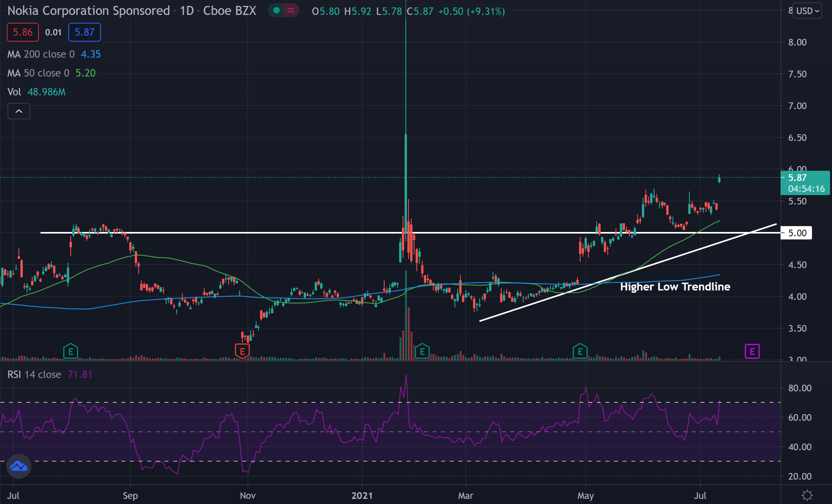
Task: Click the 2021 label on time axis
Action: 362,495
